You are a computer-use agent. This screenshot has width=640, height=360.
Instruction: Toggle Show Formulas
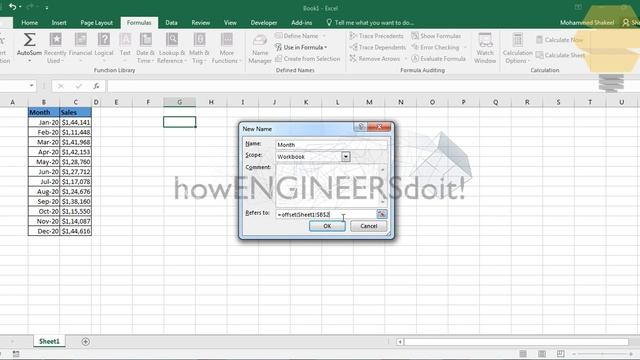point(436,36)
